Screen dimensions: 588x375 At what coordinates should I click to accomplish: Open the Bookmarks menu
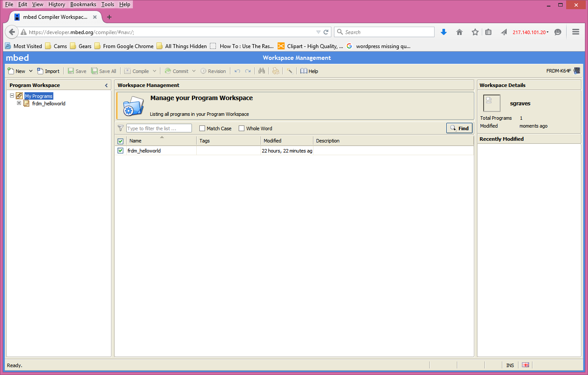(83, 4)
